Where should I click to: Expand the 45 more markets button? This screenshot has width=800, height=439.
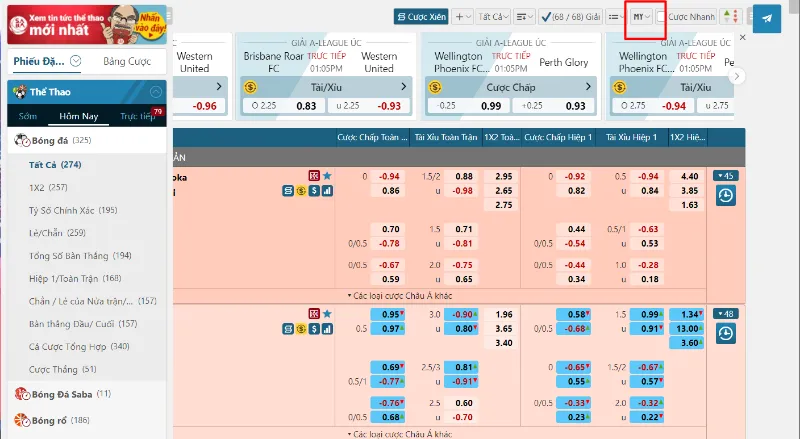point(726,176)
